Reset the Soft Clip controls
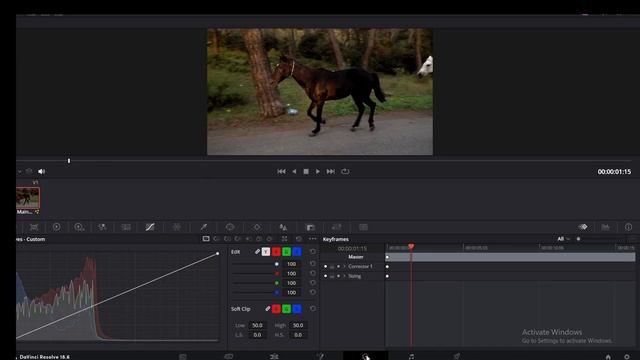Viewport: 640px width, 360px height. click(313, 309)
